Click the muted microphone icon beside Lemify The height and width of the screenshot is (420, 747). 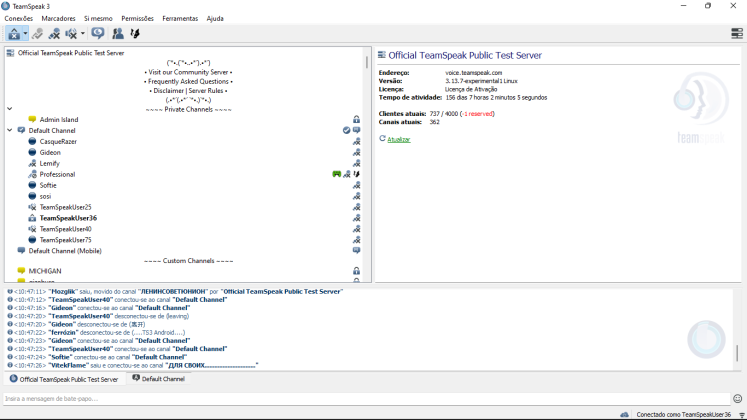(x=32, y=163)
